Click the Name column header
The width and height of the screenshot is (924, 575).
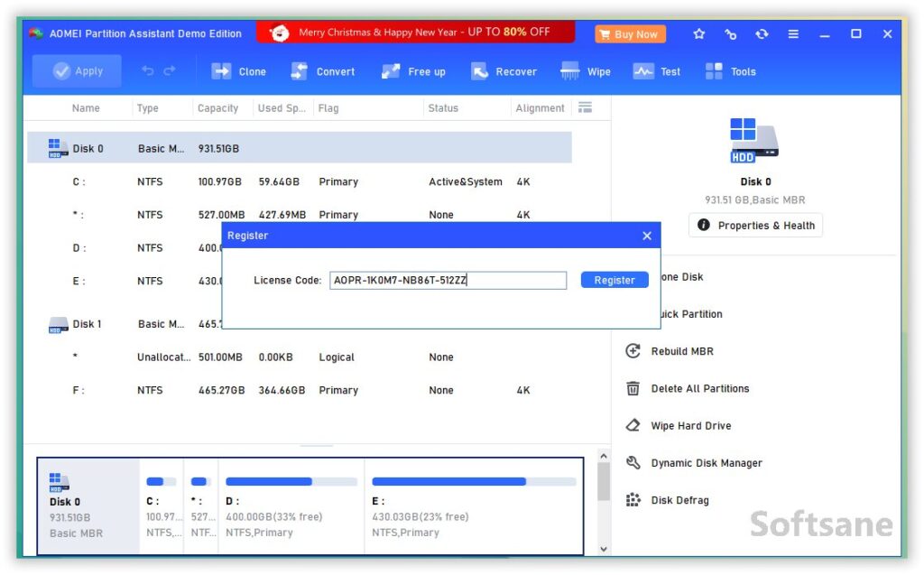click(86, 108)
